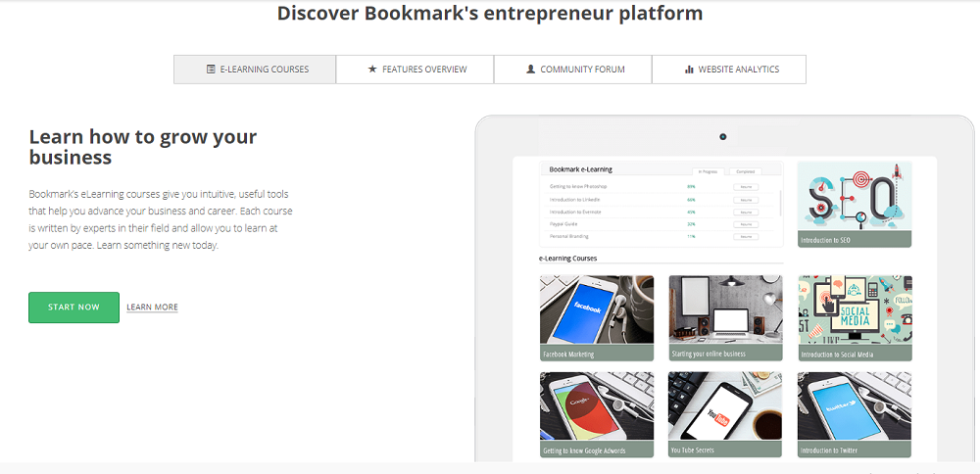This screenshot has height=474, width=980.
Task: Click the bar-chart icon beside Website Analytics
Action: pos(689,70)
